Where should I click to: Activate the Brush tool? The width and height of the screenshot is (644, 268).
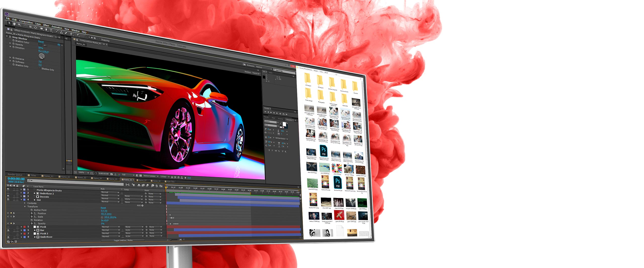(x=57, y=31)
